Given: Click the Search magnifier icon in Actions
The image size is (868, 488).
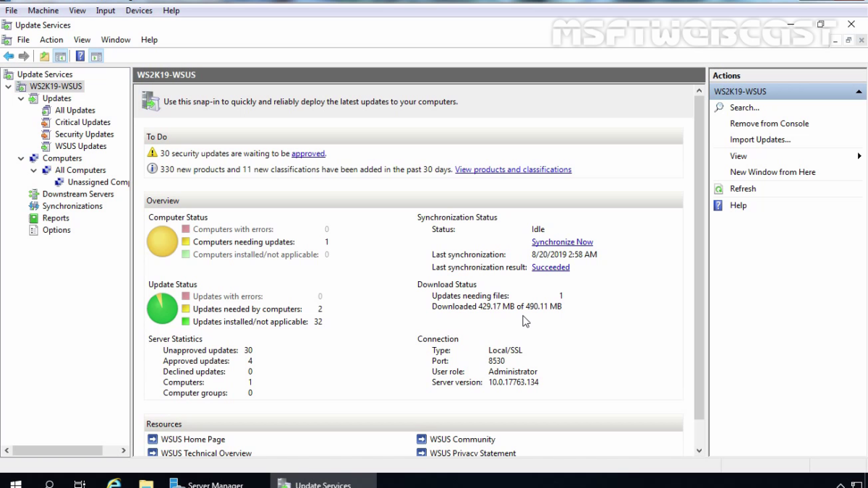Looking at the screenshot, I should point(719,107).
